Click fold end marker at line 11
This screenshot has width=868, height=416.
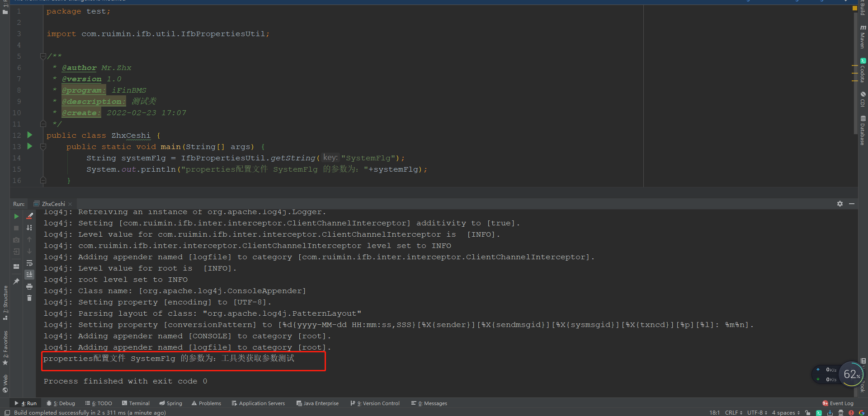point(43,124)
